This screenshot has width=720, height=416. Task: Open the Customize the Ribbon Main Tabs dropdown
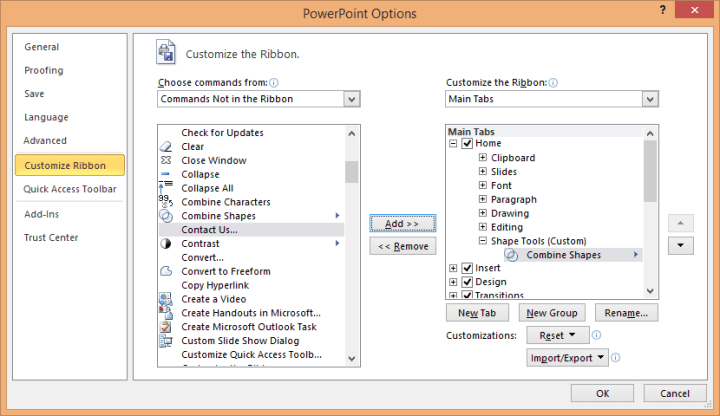tap(650, 99)
